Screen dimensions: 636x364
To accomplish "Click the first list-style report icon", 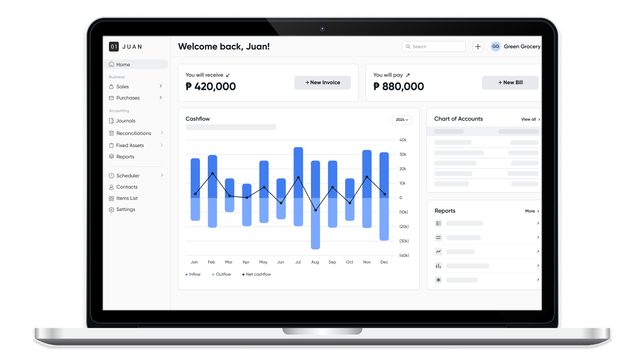I will pos(438,224).
